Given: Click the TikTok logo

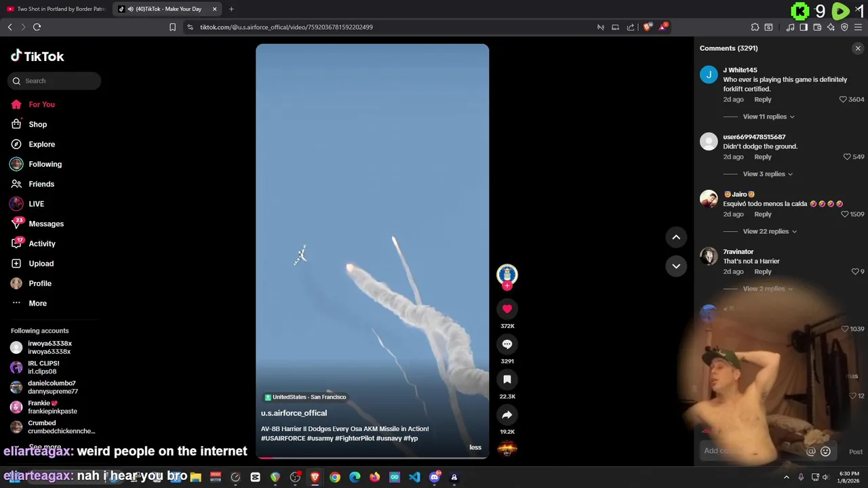Looking at the screenshot, I should tap(37, 56).
